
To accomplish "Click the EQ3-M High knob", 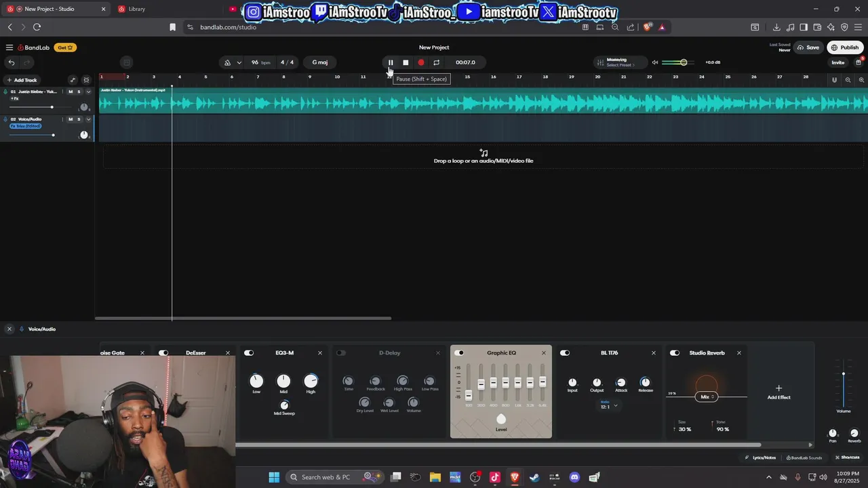I will click(x=311, y=381).
